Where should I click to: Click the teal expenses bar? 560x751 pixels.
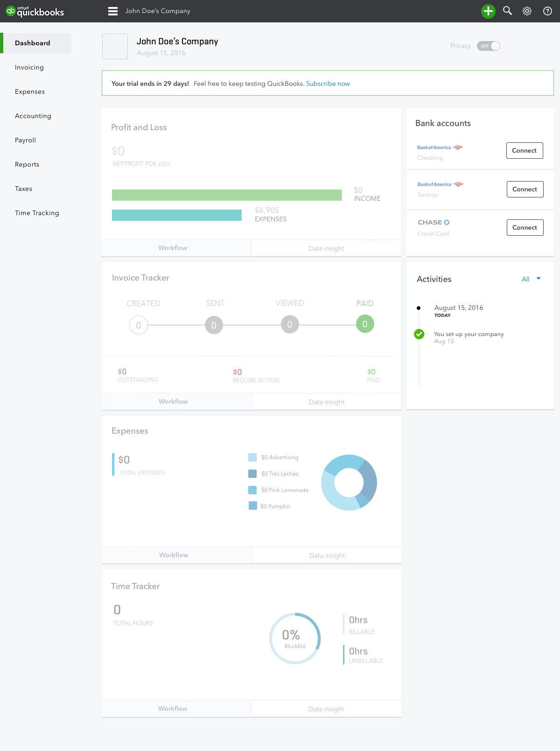tap(177, 215)
